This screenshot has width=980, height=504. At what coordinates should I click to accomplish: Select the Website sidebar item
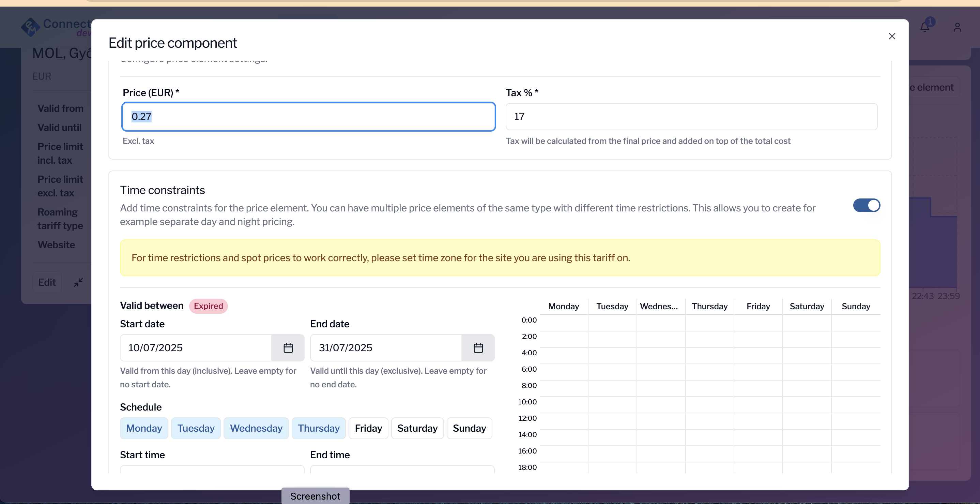coord(56,245)
